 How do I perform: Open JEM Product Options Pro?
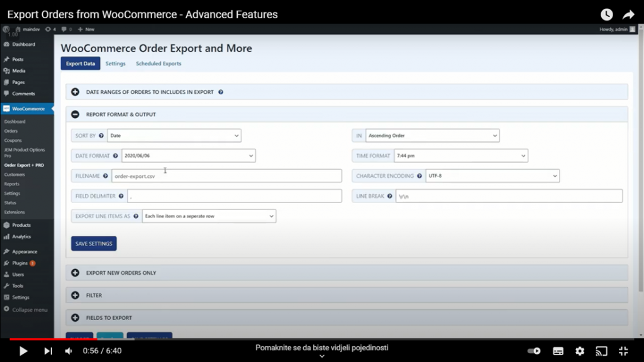point(25,153)
